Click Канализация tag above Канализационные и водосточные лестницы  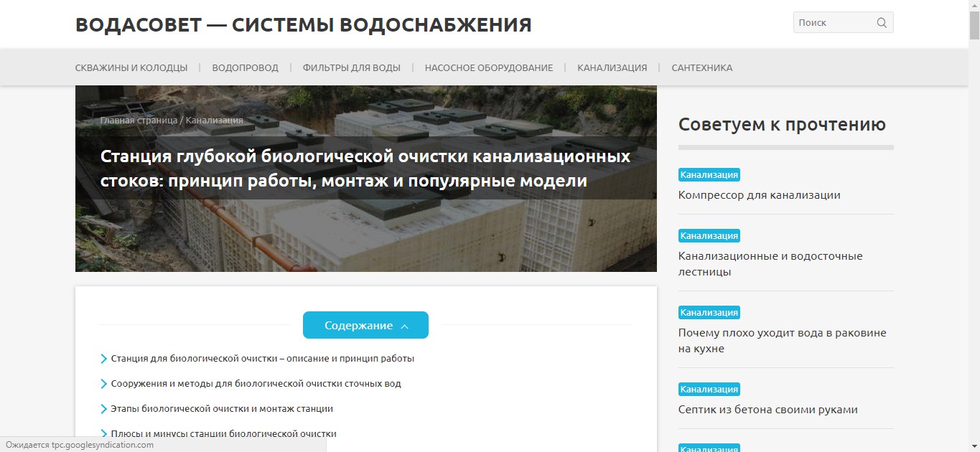click(709, 235)
